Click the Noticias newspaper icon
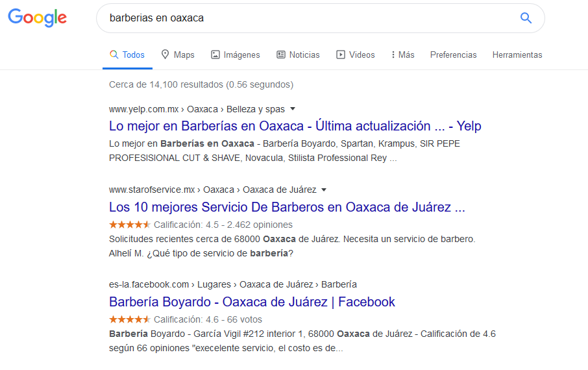Viewport: 588px width, 370px height. (281, 55)
